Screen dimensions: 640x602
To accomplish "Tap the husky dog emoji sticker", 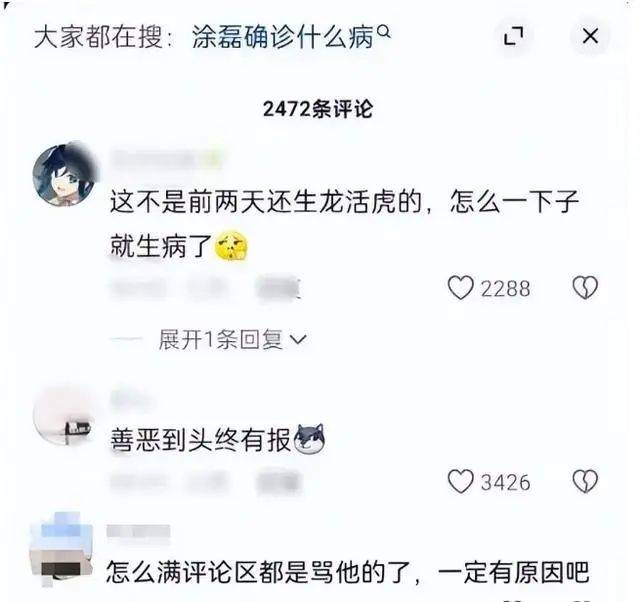I will [x=309, y=440].
